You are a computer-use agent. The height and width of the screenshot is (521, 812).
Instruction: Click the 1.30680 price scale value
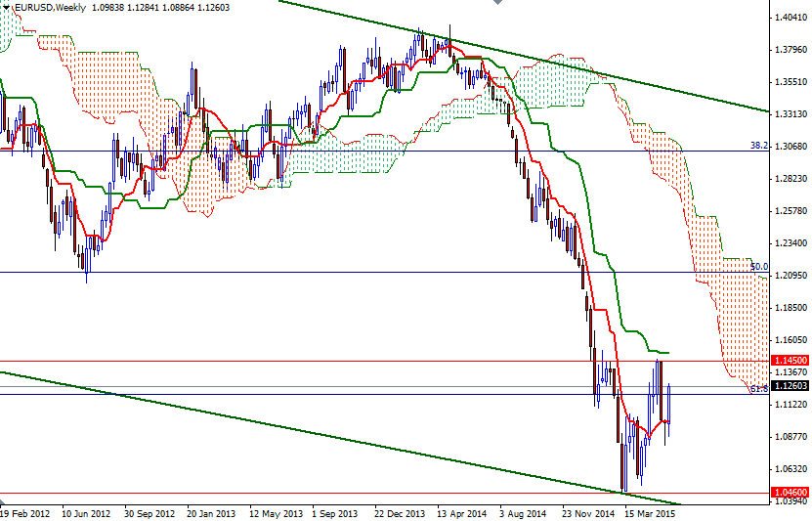[791, 147]
